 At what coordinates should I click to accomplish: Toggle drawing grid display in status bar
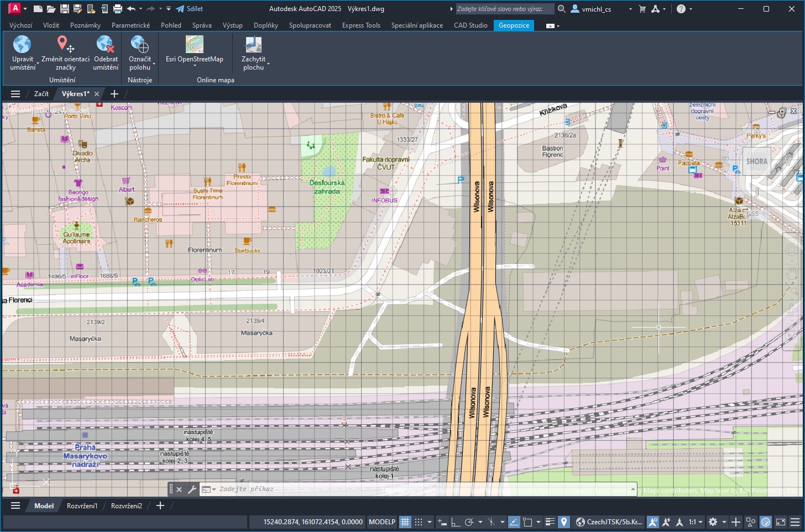405,522
